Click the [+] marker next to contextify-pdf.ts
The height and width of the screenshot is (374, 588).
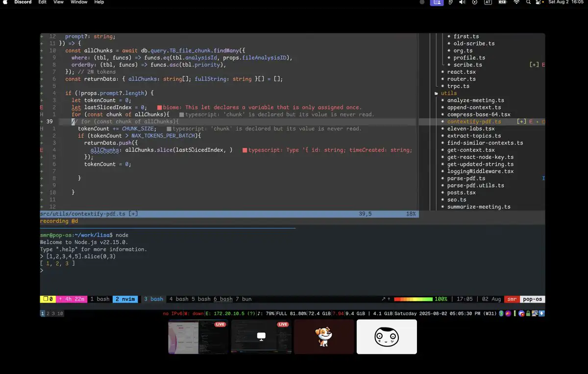click(x=522, y=121)
